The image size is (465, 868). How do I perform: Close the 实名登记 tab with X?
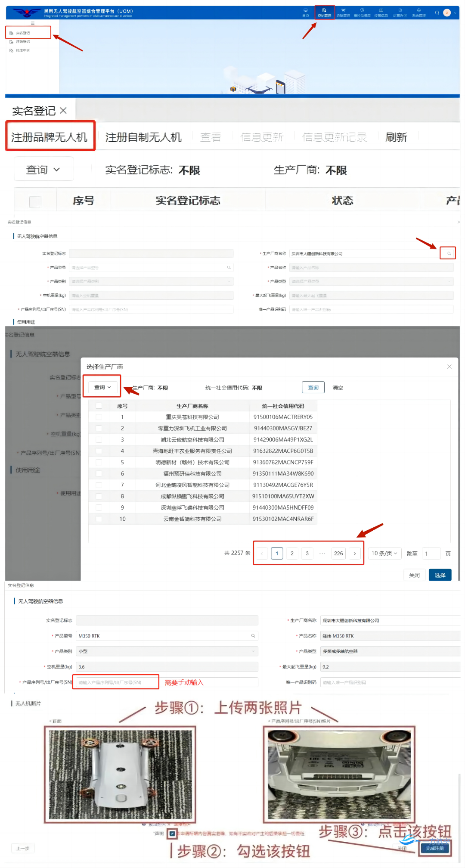click(63, 111)
